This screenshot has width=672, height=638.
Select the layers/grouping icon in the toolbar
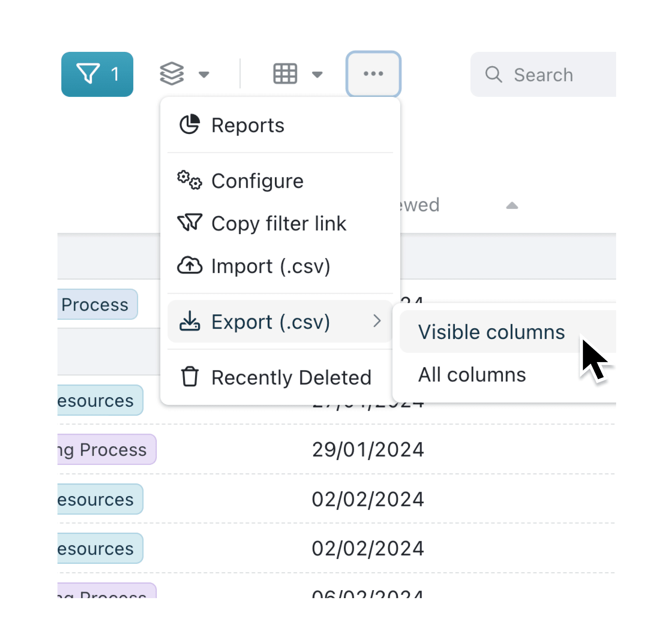[172, 73]
